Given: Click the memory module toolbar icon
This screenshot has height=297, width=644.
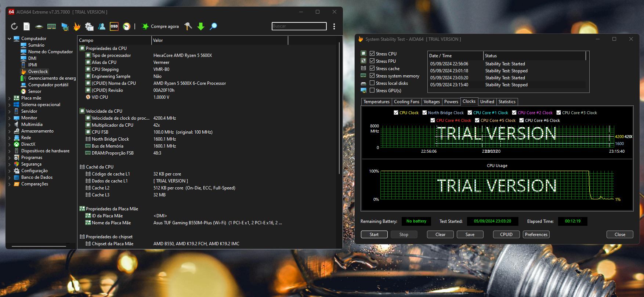Looking at the screenshot, I should point(52,26).
